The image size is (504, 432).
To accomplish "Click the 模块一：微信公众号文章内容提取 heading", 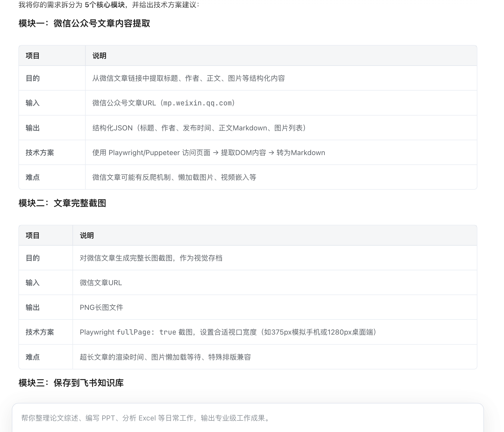I will [84, 24].
